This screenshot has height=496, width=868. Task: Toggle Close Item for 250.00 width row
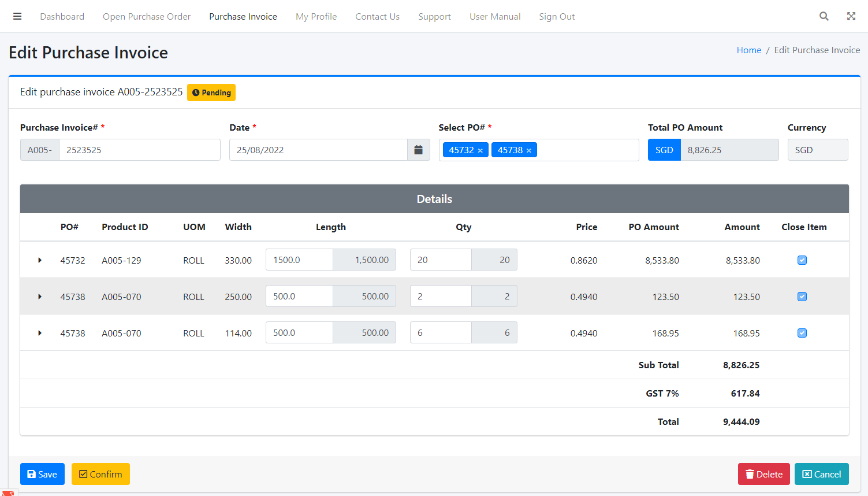pos(802,297)
